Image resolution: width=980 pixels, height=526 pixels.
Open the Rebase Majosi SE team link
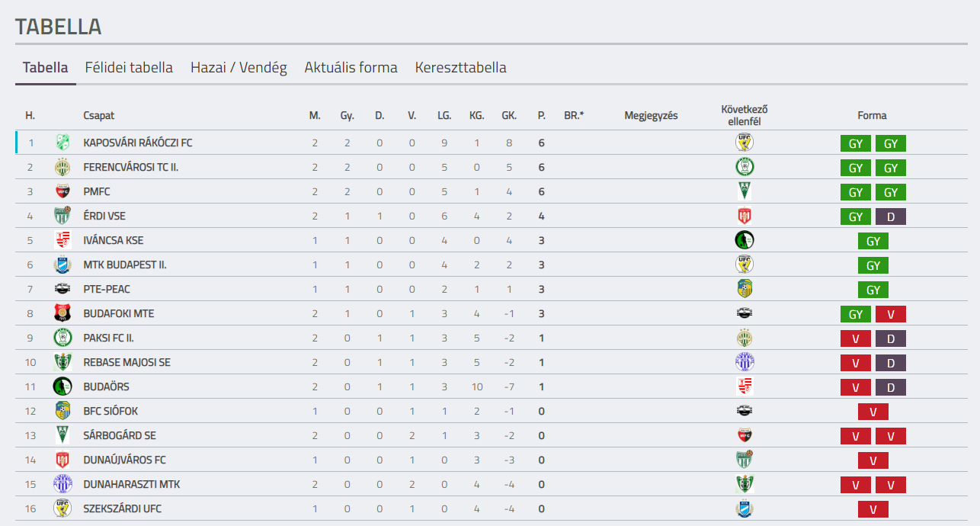[127, 362]
